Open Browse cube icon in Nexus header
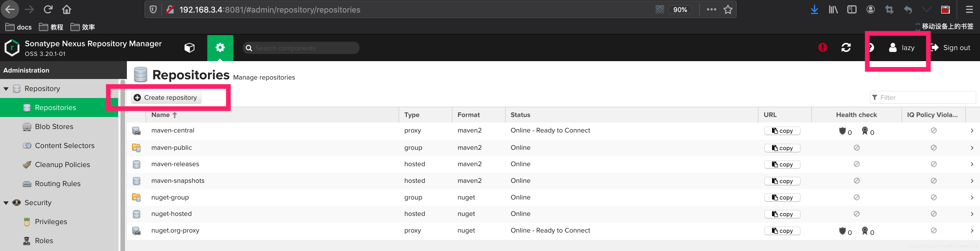The height and width of the screenshot is (251, 980). [x=189, y=48]
